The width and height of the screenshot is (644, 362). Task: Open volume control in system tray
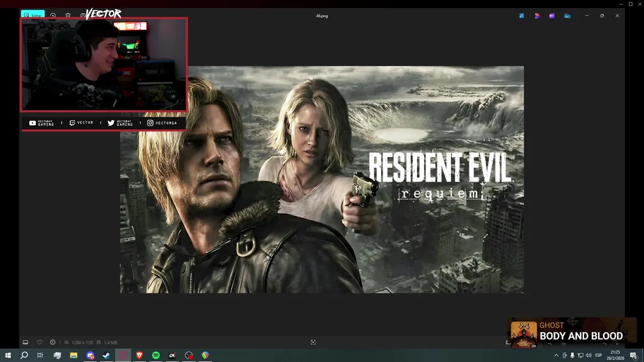point(588,355)
